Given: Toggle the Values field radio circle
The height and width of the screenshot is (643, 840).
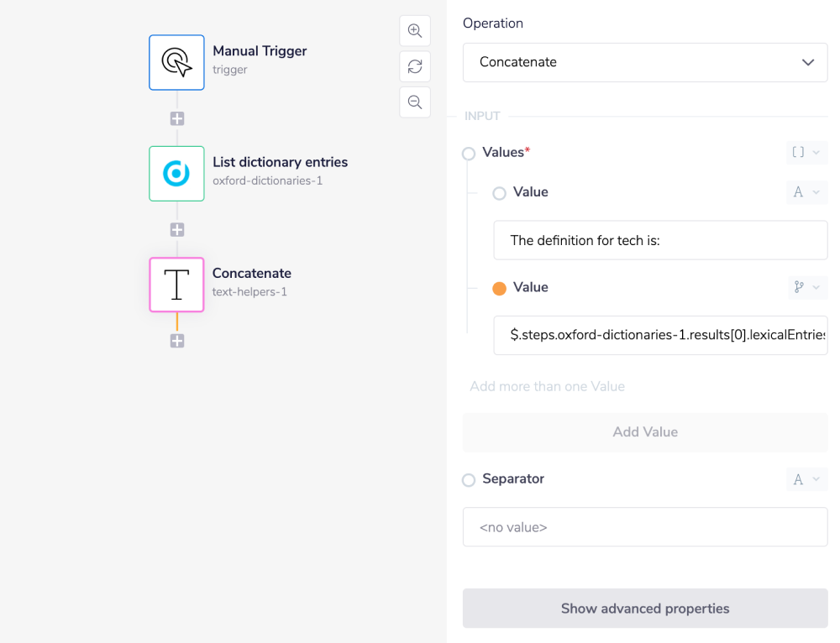Looking at the screenshot, I should pyautogui.click(x=469, y=154).
